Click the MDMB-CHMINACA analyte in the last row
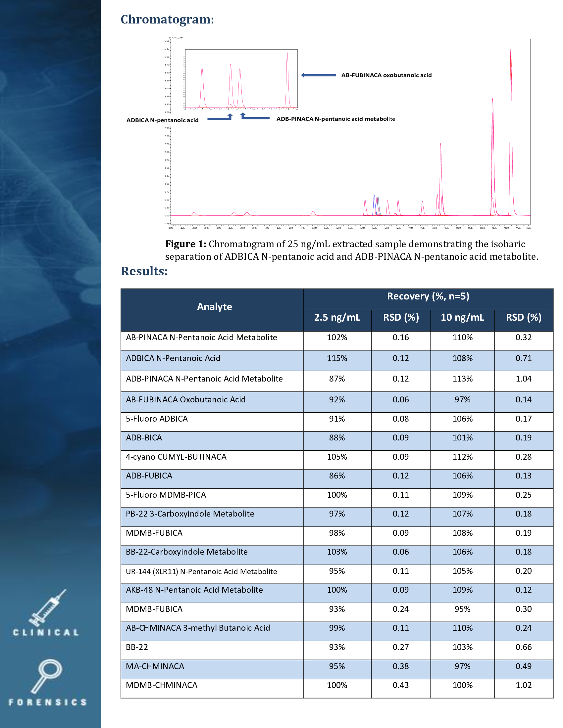Image resolution: width=563 pixels, height=728 pixels. click(x=161, y=685)
